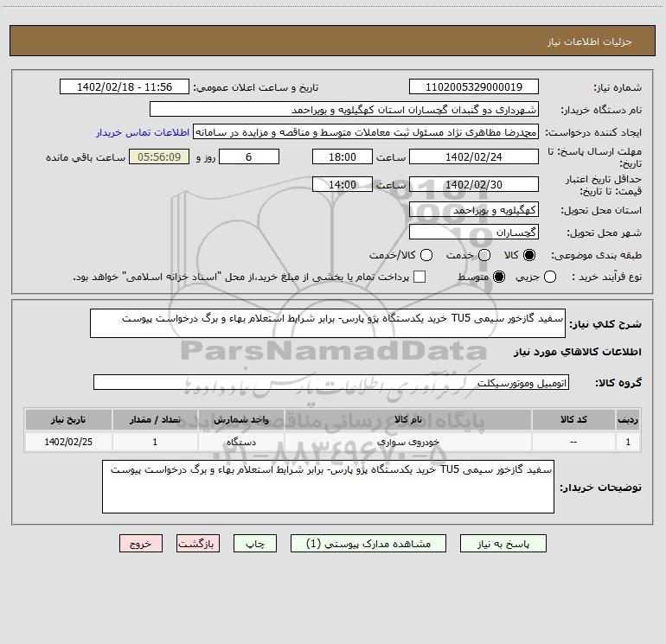The image size is (666, 644).
Task: Select the خدمت radio button
Action: pos(484,255)
